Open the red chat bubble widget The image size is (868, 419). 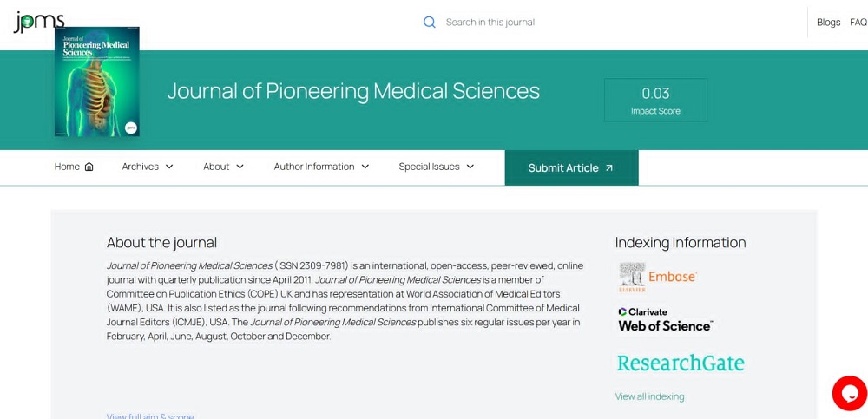(850, 393)
